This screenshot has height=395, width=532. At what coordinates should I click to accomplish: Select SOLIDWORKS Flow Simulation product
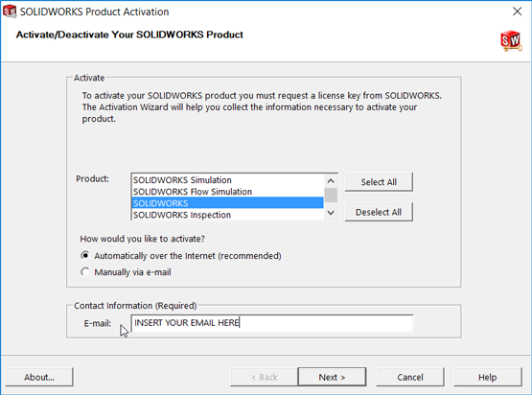tap(227, 192)
